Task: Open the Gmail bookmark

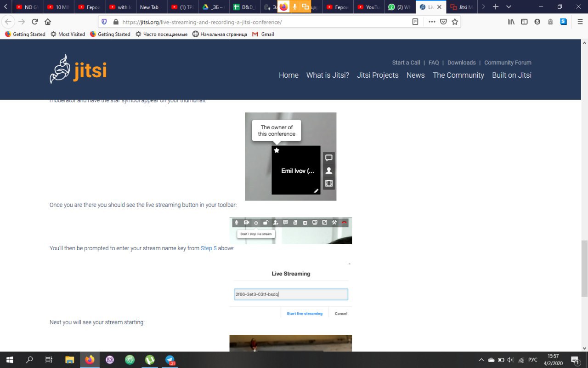Action: [263, 34]
